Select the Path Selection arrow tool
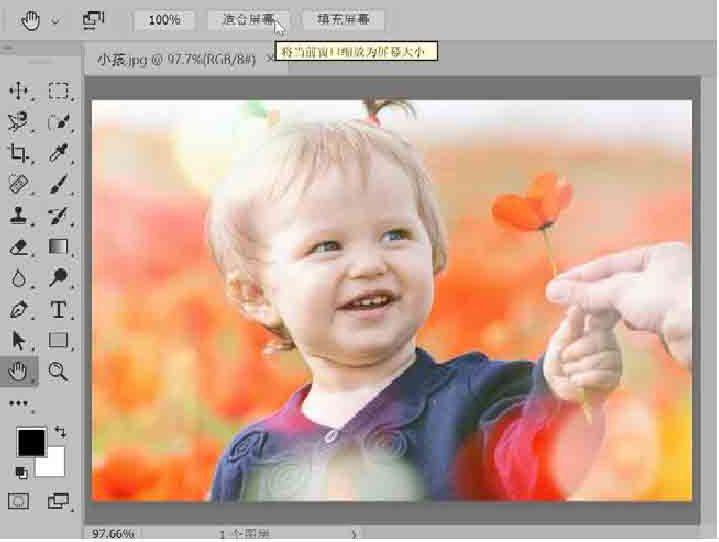The image size is (719, 542). point(18,340)
